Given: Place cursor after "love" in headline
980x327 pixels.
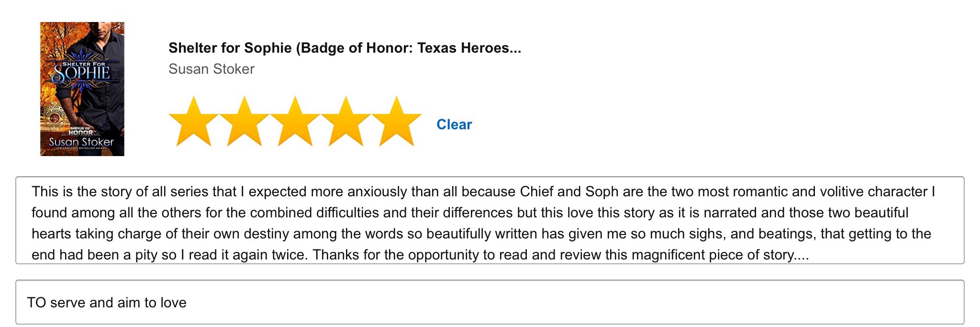Looking at the screenshot, I should point(187,303).
